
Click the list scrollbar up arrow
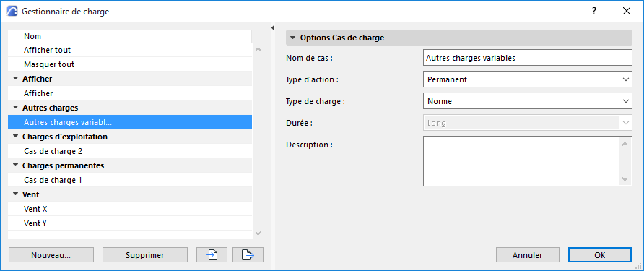point(258,50)
